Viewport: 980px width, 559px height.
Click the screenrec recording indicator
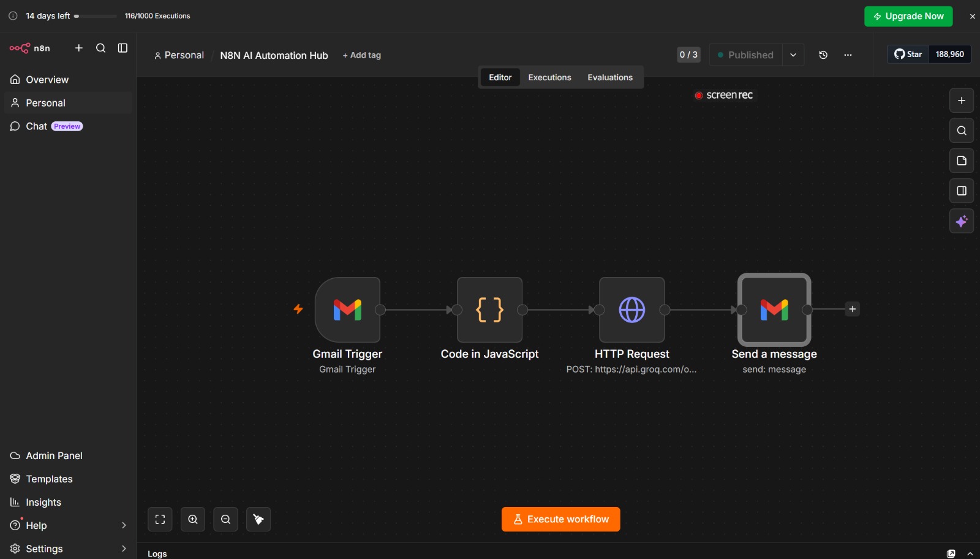tap(724, 95)
